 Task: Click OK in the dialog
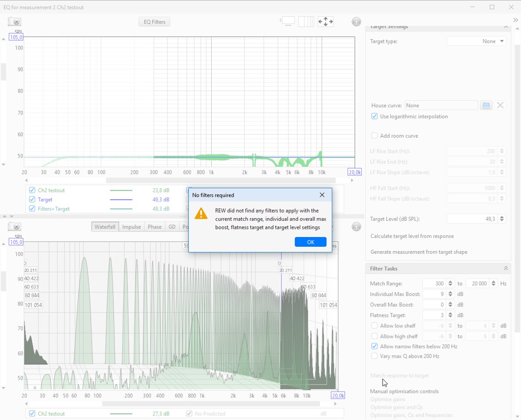click(x=310, y=242)
